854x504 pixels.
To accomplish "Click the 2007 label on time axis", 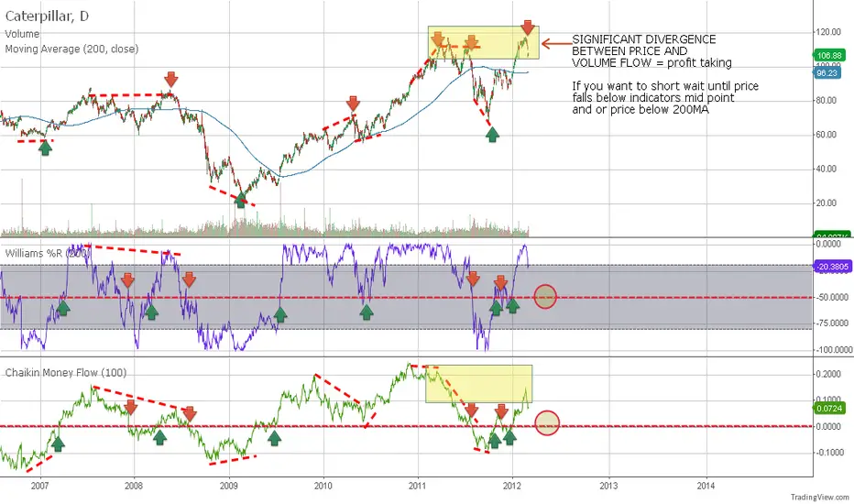I will point(39,486).
